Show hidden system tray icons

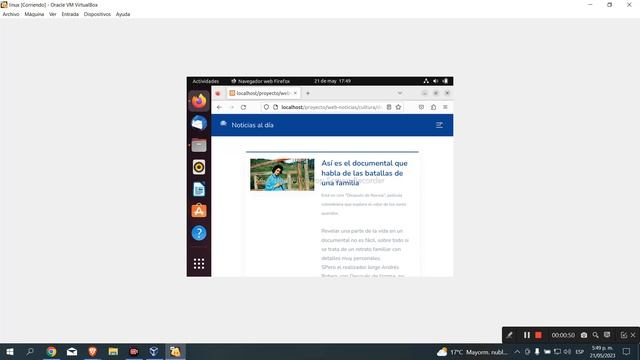tap(517, 352)
